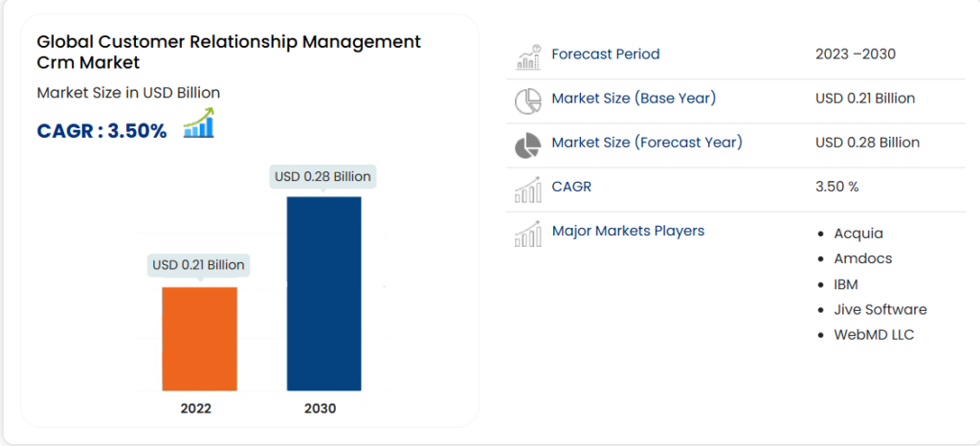Viewport: 980px width, 446px height.
Task: Click Jive Software in the players list
Action: tap(880, 309)
